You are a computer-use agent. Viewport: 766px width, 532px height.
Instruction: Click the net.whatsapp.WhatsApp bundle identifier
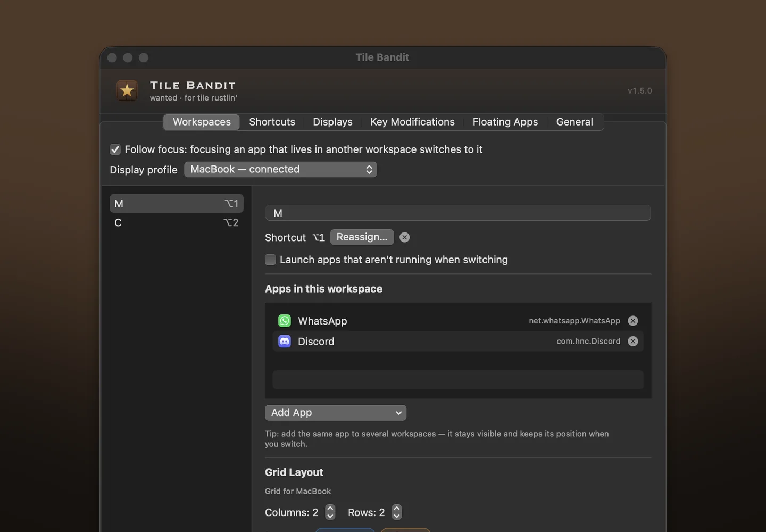(x=574, y=321)
